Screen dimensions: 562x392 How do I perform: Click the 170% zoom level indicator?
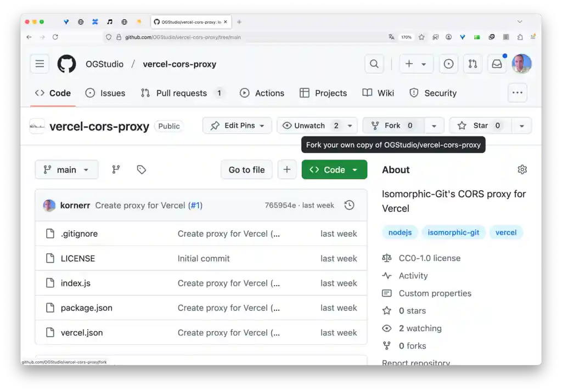click(406, 37)
